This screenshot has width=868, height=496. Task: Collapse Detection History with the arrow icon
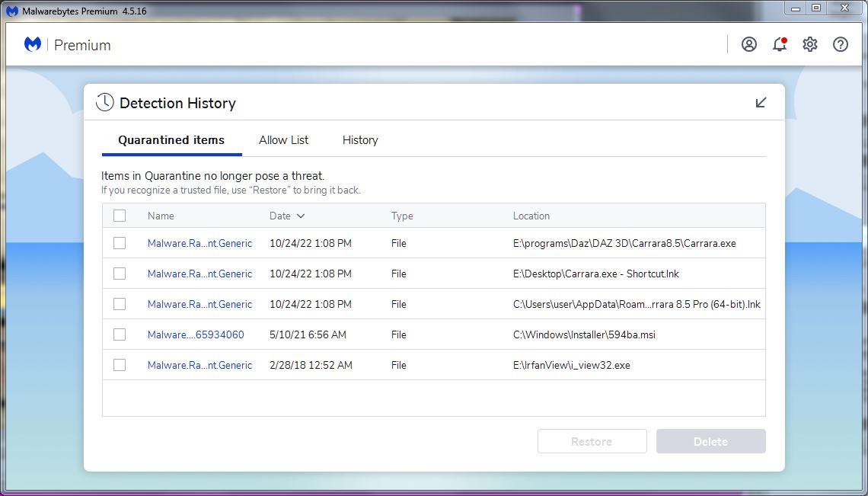point(761,103)
